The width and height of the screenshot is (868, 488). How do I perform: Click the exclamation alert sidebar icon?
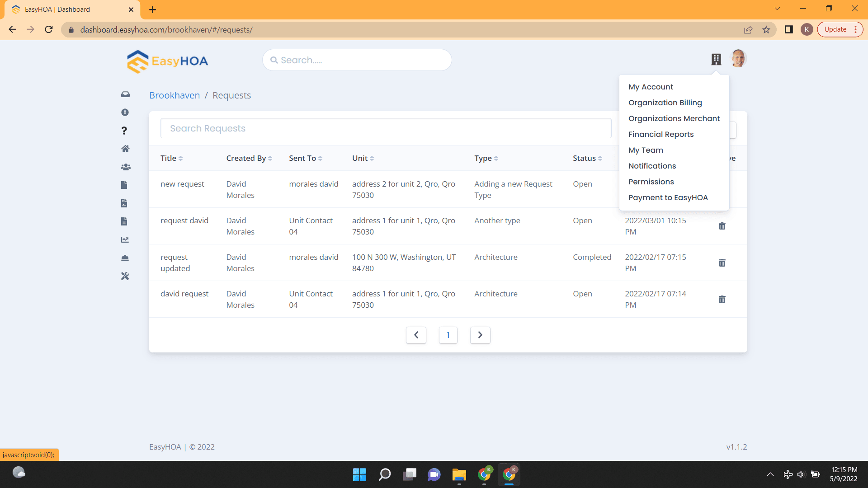[x=125, y=113]
